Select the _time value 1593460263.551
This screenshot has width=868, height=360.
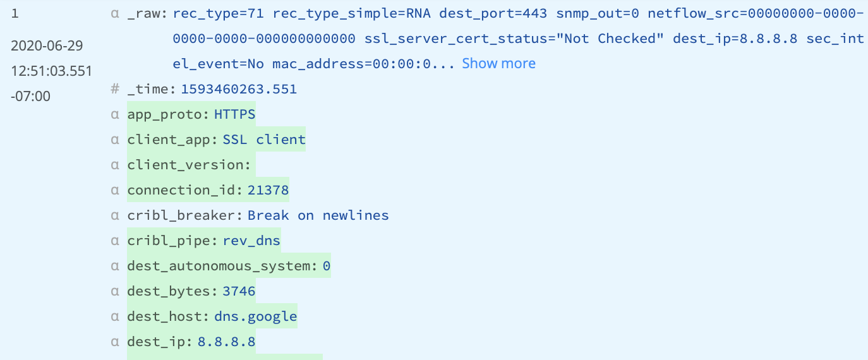[239, 89]
